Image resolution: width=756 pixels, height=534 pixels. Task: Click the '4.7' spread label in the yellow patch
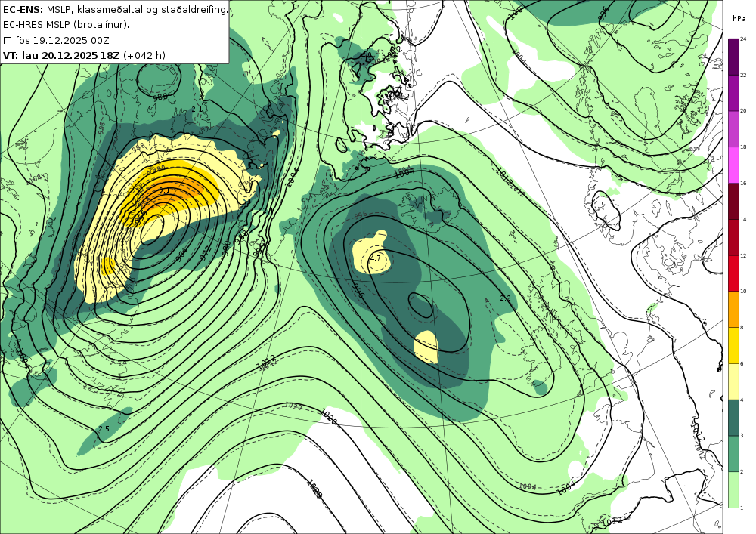375,258
